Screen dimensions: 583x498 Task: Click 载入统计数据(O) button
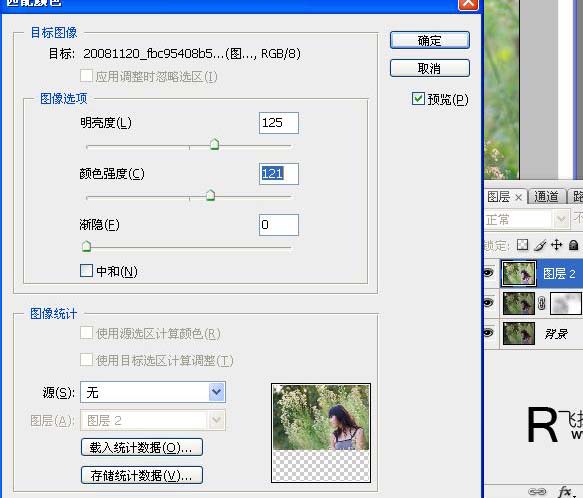[142, 447]
